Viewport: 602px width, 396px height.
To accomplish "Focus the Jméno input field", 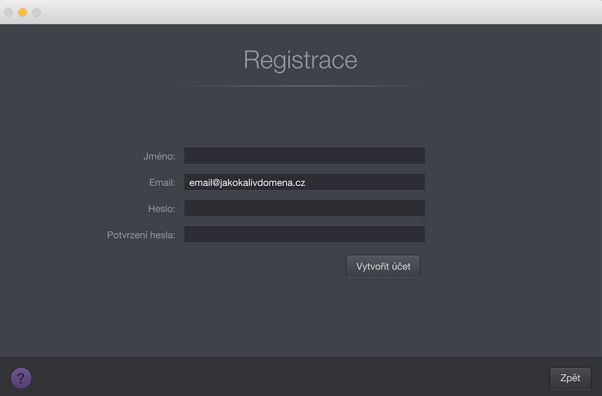I will (x=304, y=156).
